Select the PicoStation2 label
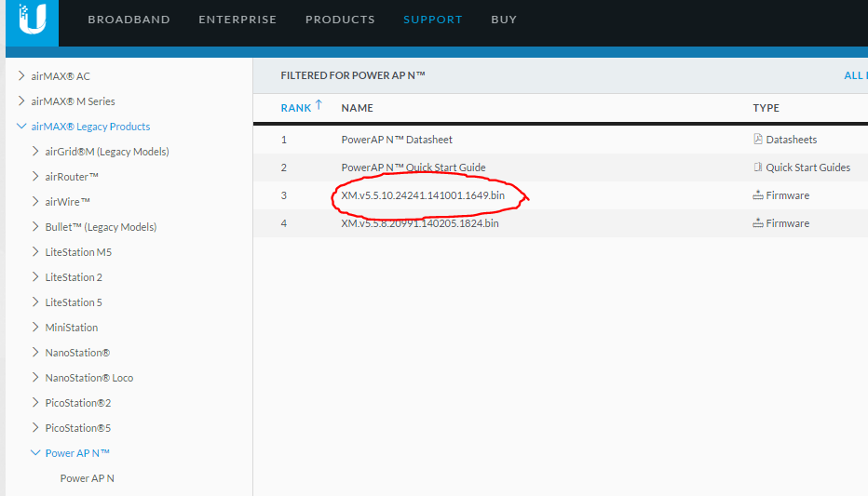 78,403
